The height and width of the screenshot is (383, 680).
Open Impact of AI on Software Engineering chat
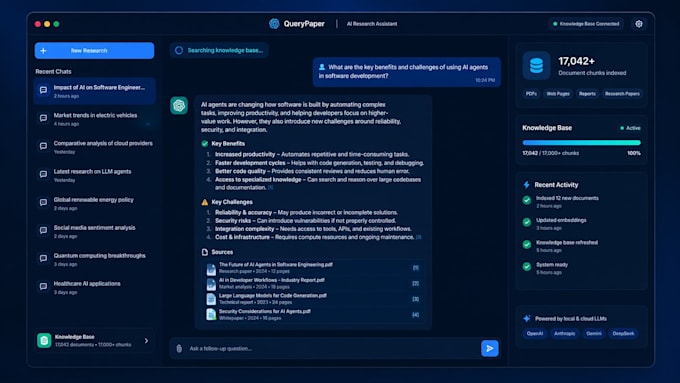[x=95, y=91]
